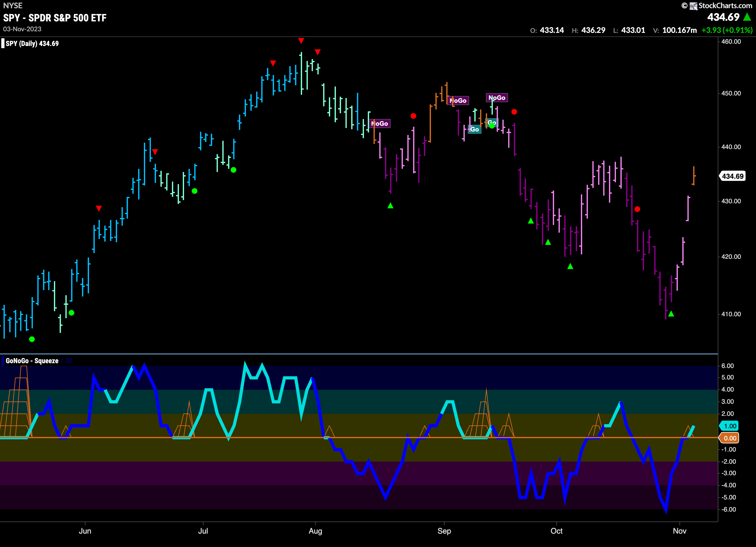Click the -6.00 oscillator axis label
Viewport: 756px width, 547px height.
coord(729,509)
